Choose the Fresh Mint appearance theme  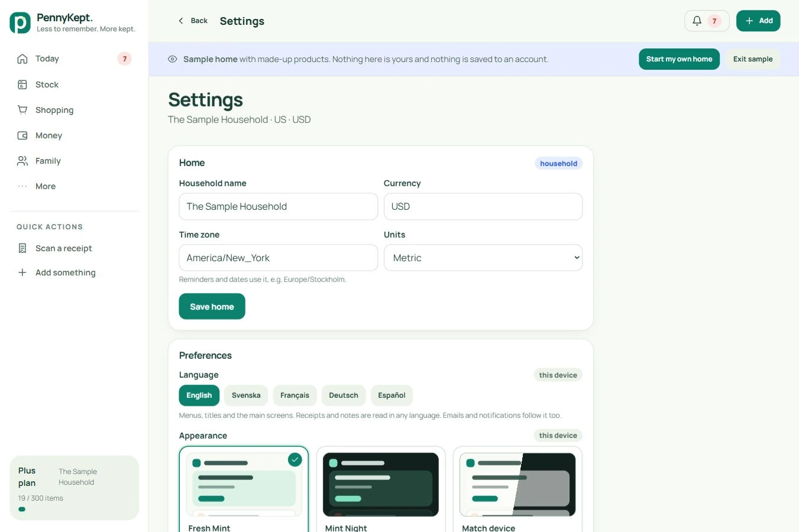click(x=244, y=489)
